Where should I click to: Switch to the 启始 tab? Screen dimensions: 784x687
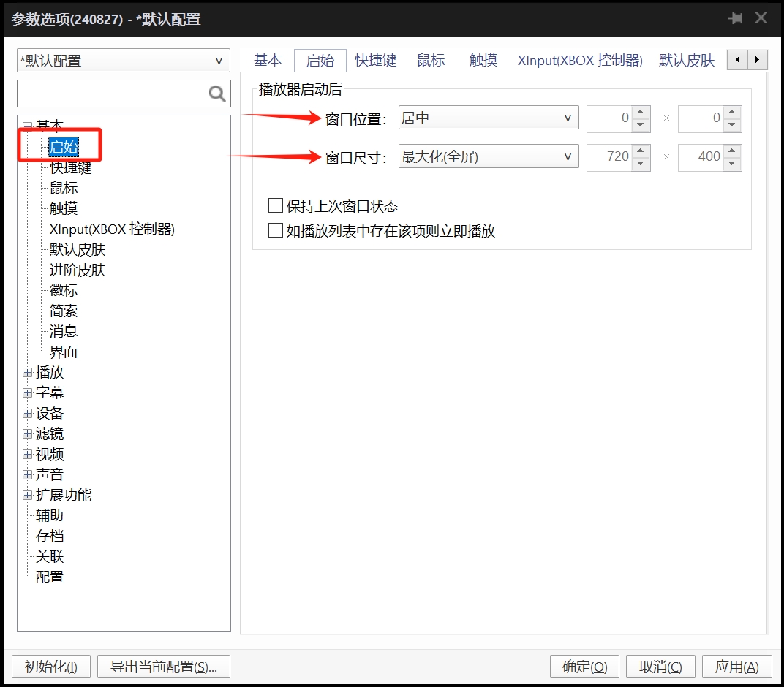[320, 61]
